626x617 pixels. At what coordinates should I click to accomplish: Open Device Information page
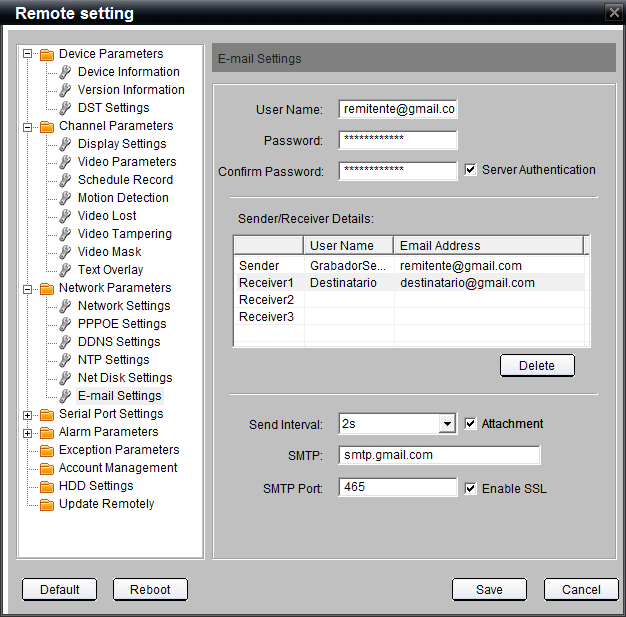point(129,72)
